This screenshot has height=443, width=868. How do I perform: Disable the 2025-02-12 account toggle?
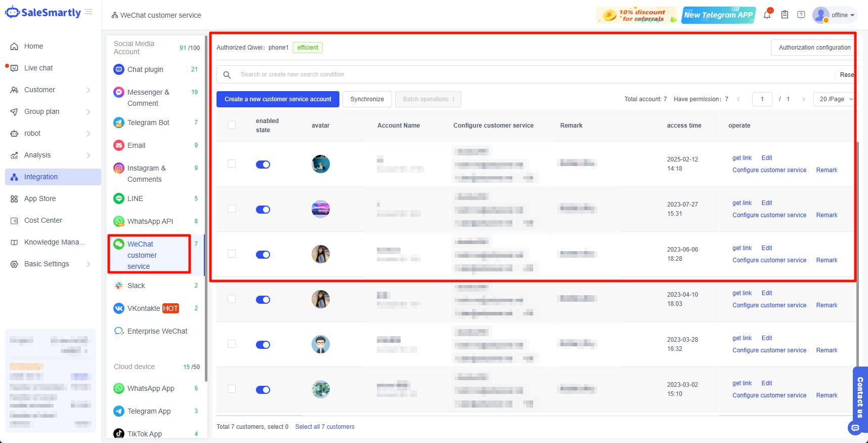(263, 165)
